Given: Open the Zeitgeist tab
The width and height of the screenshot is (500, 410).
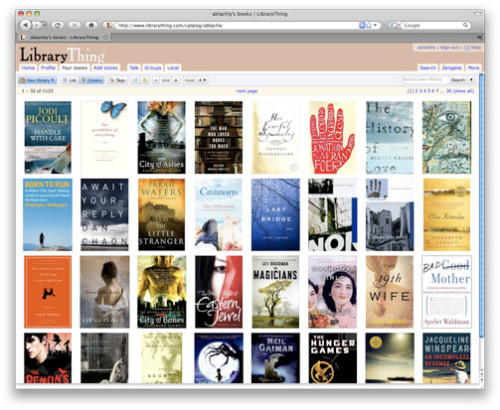Looking at the screenshot, I should [x=452, y=68].
